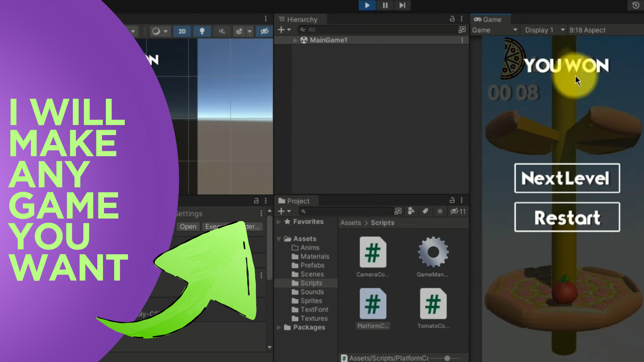Click the Restart button in Game view

567,217
